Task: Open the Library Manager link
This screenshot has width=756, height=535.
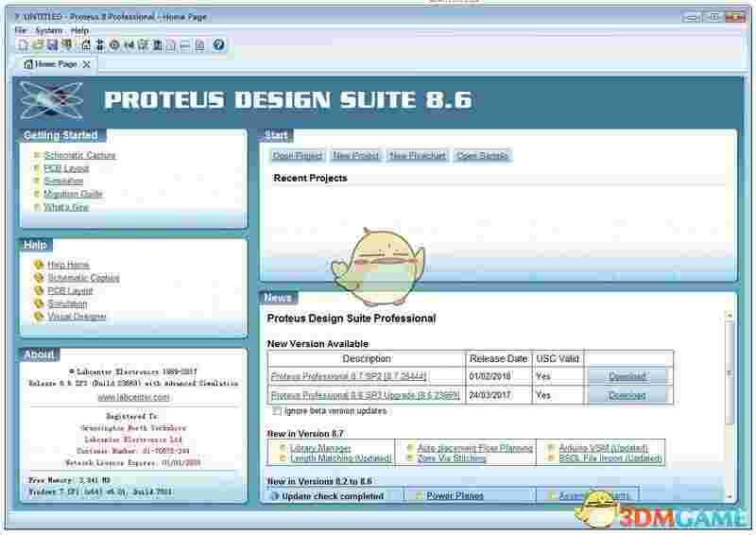Action: click(x=320, y=448)
